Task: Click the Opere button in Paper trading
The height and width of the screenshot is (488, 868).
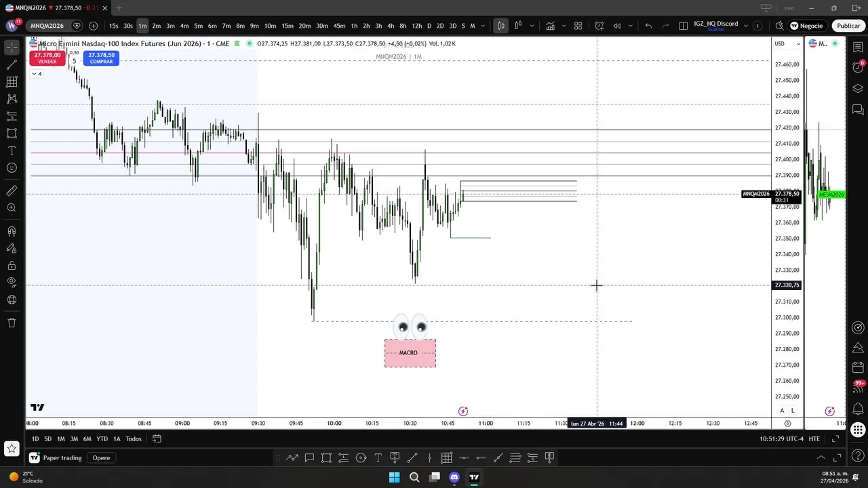Action: pos(101,457)
